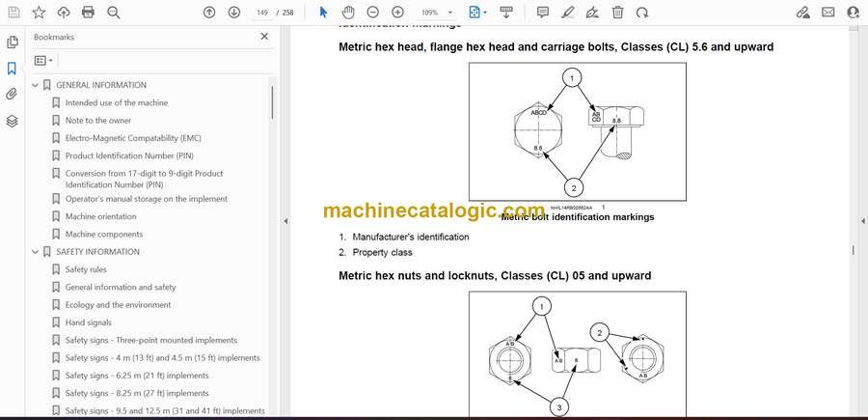Collapse the SAFETY INFORMATION bookmark group
Screen dimensions: 868x420
tap(36, 252)
